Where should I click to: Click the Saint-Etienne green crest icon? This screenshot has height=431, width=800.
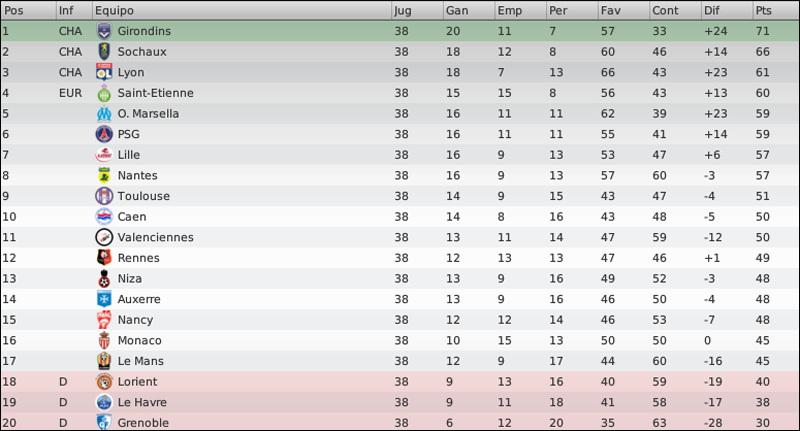point(104,93)
